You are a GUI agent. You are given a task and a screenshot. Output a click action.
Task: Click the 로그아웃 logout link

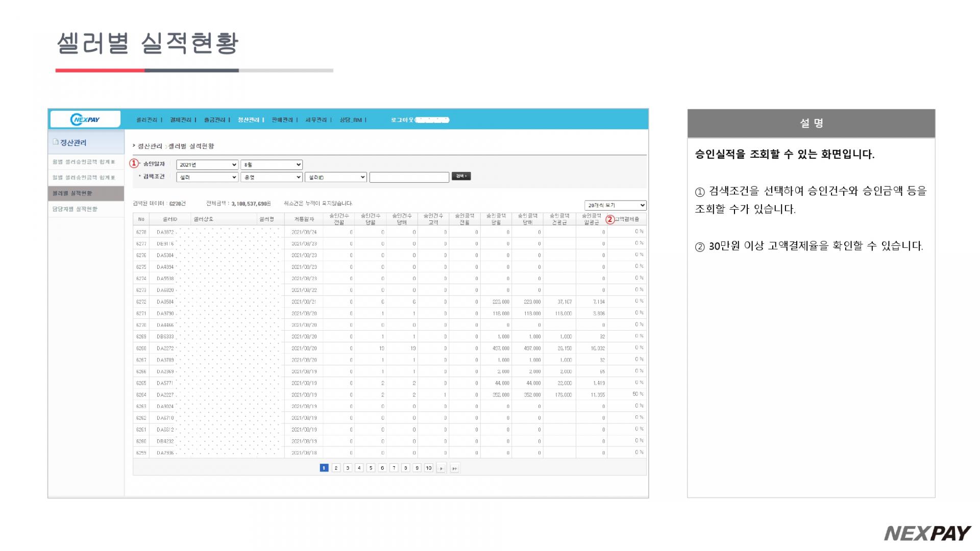(x=402, y=120)
